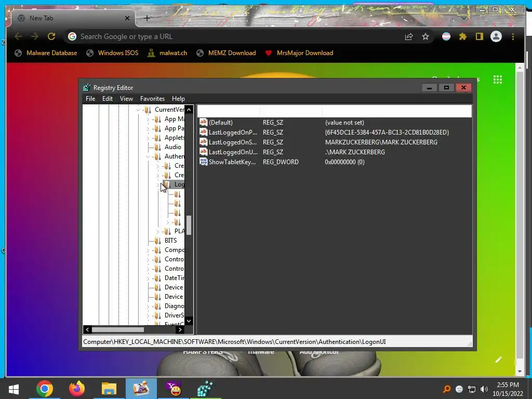
Task: Expand the DriverS... tree node
Action: pos(148,315)
